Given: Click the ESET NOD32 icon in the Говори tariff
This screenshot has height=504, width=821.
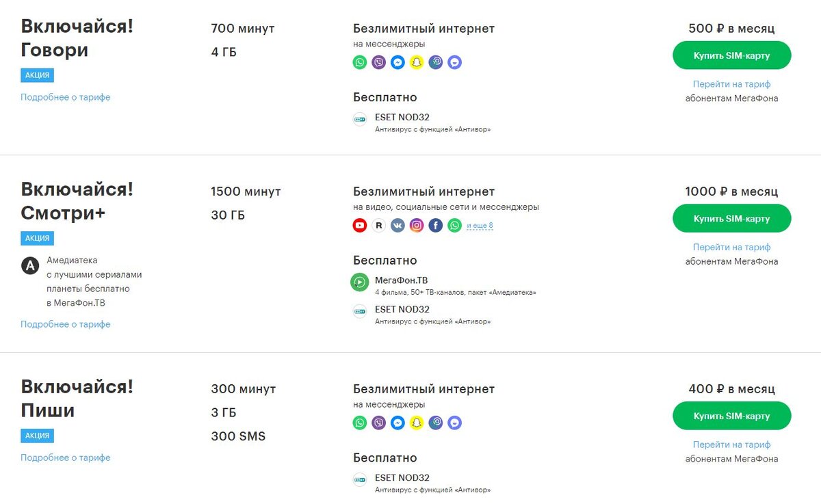Looking at the screenshot, I should coord(360,119).
